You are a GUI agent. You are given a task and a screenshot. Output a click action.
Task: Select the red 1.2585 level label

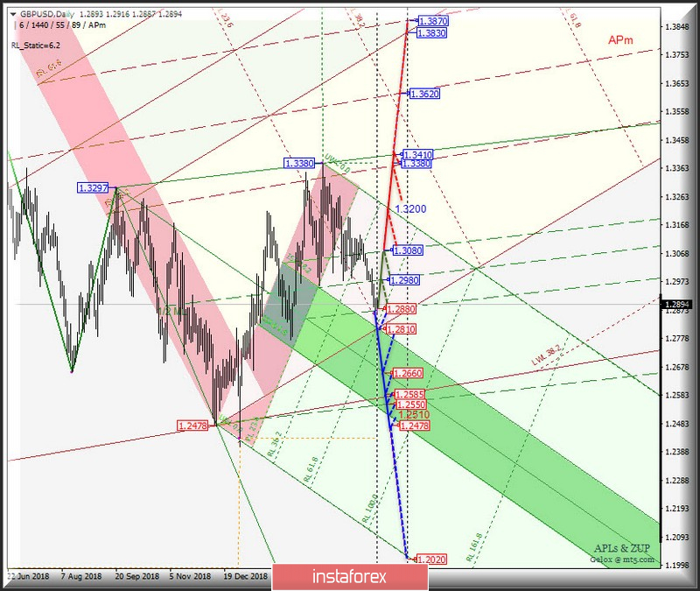(x=409, y=395)
